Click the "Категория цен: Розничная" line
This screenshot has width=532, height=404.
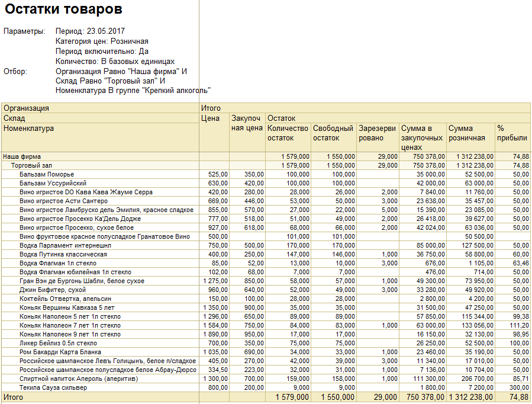pyautogui.click(x=102, y=41)
